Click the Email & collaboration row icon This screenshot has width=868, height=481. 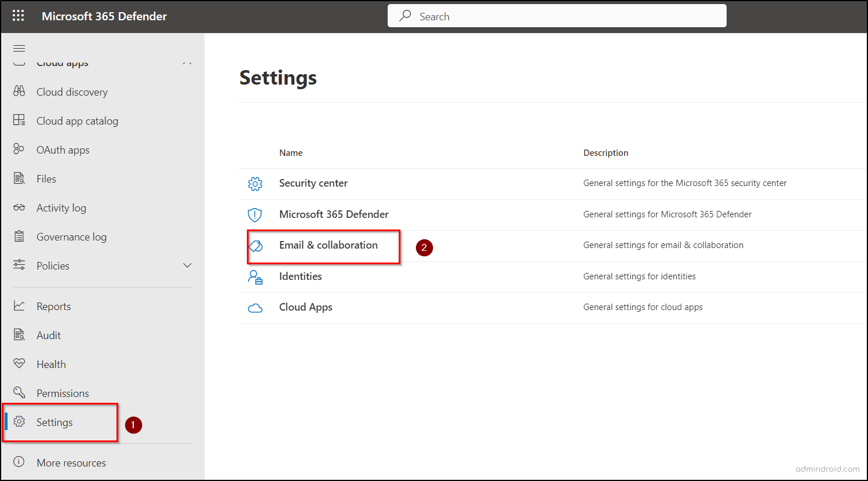(256, 246)
